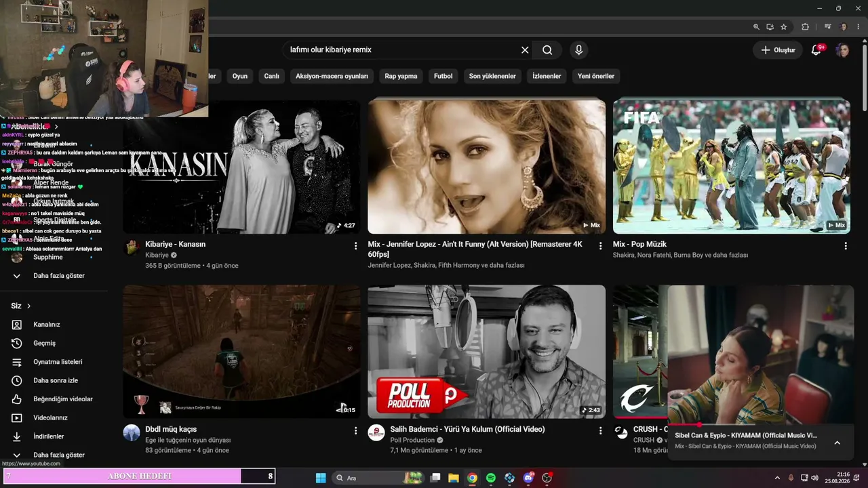Click the Mix - Pop Müzik title
The image size is (868, 488).
(639, 244)
